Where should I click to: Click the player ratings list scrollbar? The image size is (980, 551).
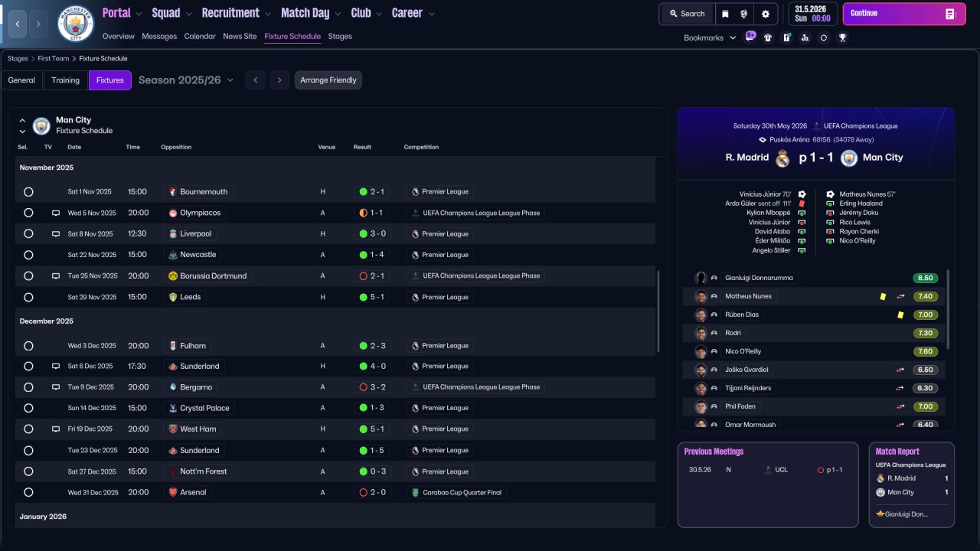[x=949, y=308]
